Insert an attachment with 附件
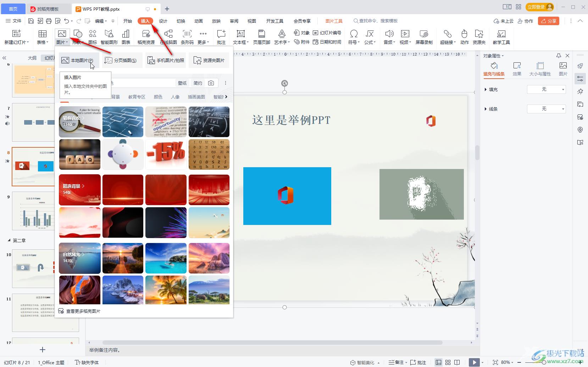Viewport: 588px width, 367px height. [x=302, y=42]
